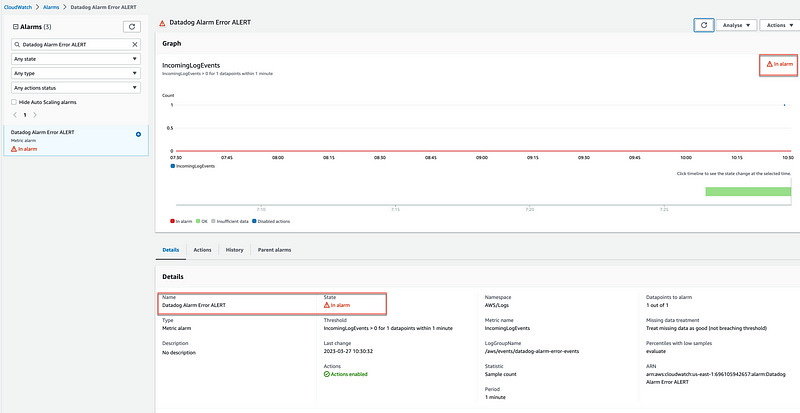The height and width of the screenshot is (413, 800).
Task: Click the 1 out of 1 datapoints value
Action: (658, 305)
